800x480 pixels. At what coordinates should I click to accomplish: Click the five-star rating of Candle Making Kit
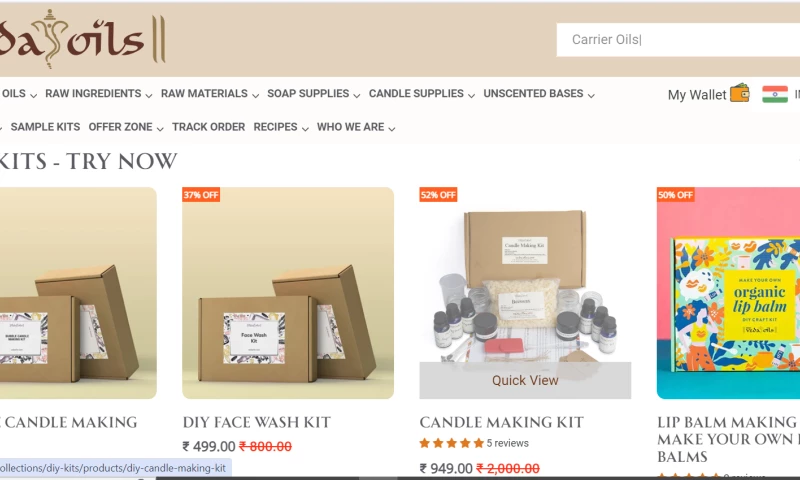point(452,443)
